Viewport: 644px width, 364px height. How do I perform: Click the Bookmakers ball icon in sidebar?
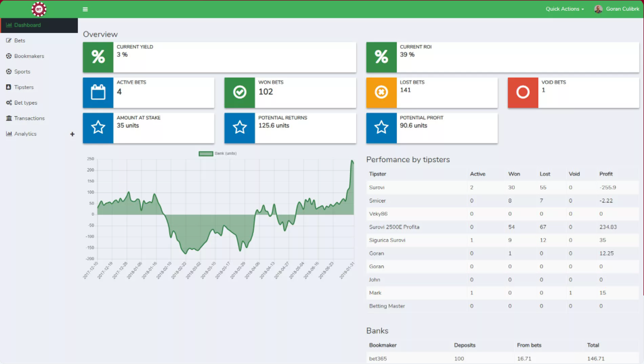[9, 56]
